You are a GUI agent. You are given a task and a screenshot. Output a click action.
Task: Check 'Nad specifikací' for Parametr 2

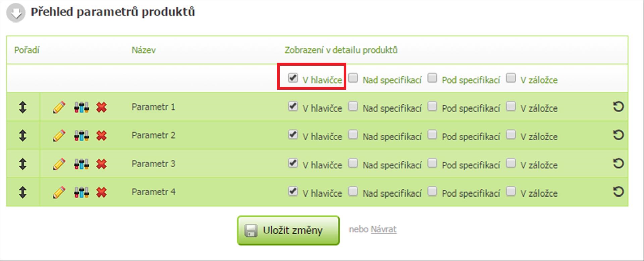click(x=353, y=135)
